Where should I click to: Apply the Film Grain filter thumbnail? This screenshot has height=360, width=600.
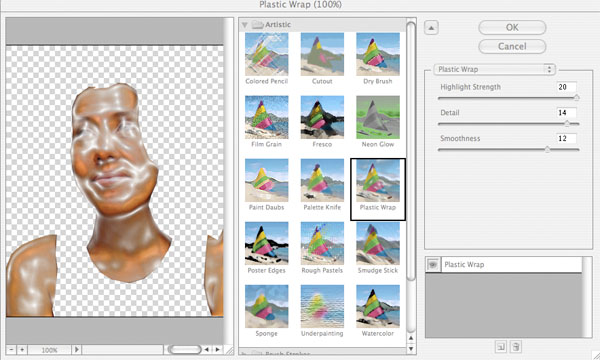(266, 117)
